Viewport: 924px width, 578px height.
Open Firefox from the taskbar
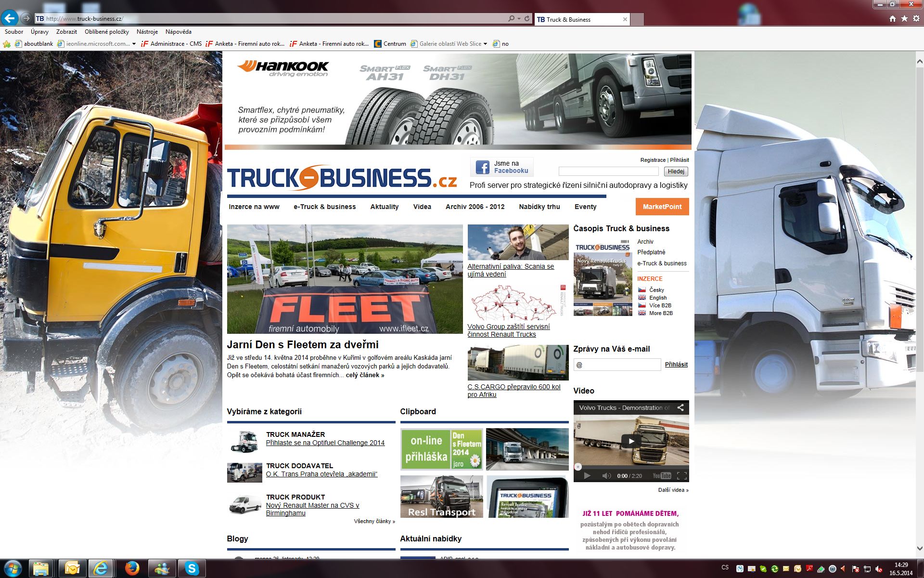click(x=132, y=569)
